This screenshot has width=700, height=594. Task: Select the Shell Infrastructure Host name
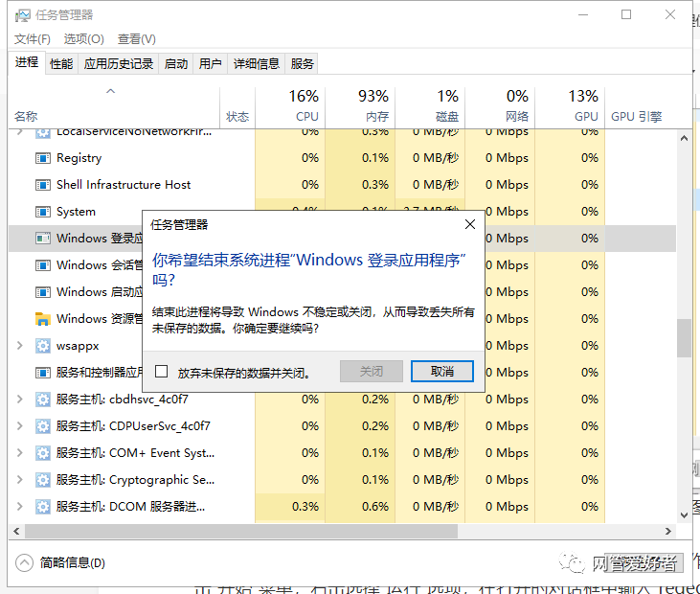point(124,185)
